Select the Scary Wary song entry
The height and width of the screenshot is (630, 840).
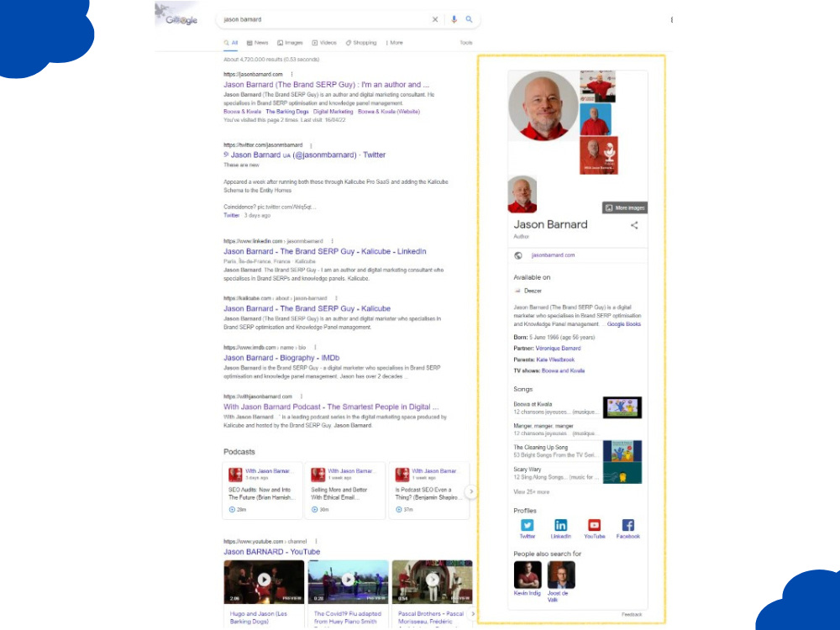tap(578, 473)
